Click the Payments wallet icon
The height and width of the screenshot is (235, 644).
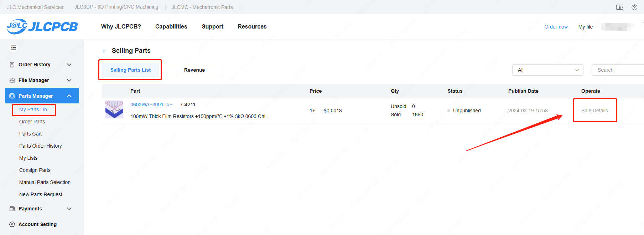(x=12, y=209)
